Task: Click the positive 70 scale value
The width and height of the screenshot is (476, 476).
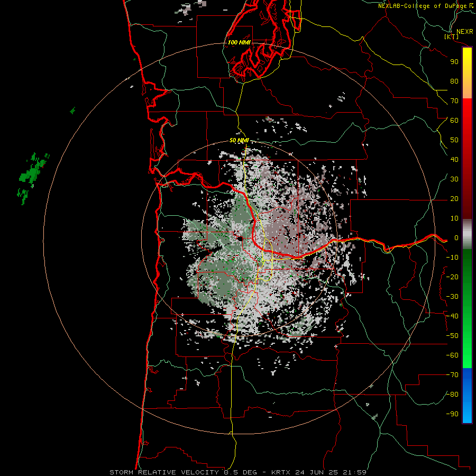Action: (454, 101)
